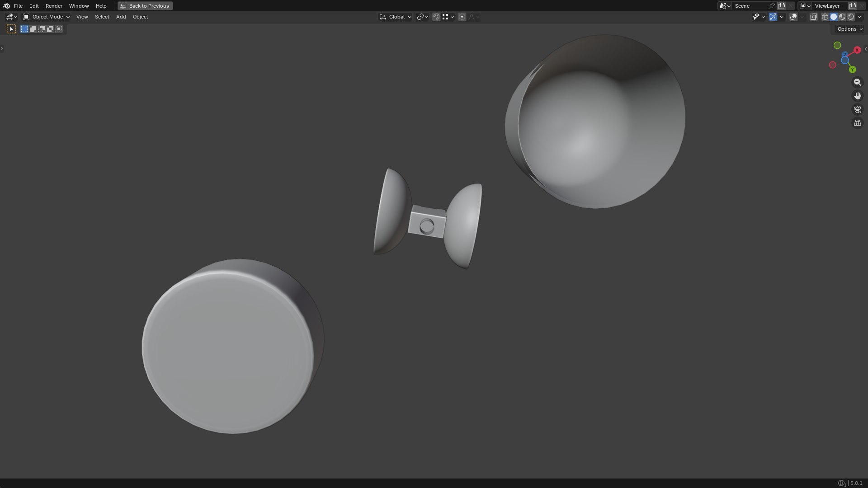Switch to Rendered shading

coord(851,17)
